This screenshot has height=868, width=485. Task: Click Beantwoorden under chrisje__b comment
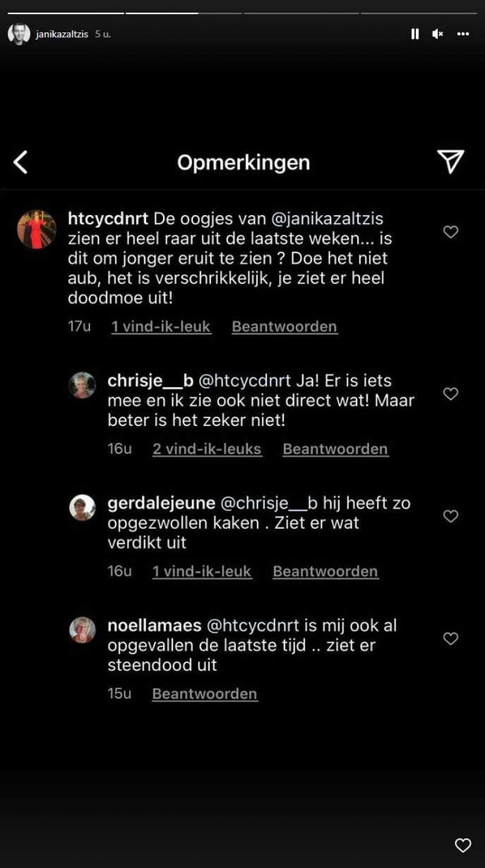click(335, 449)
